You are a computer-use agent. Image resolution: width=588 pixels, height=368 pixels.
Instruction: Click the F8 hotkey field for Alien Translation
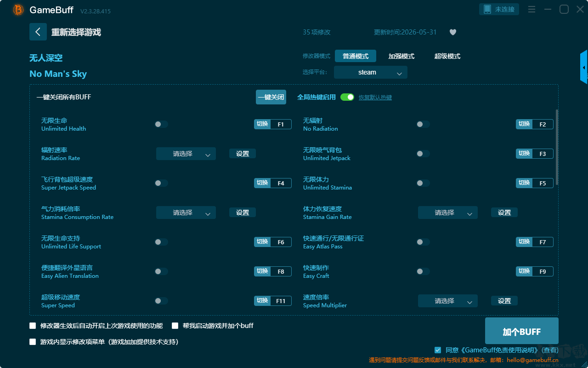281,271
